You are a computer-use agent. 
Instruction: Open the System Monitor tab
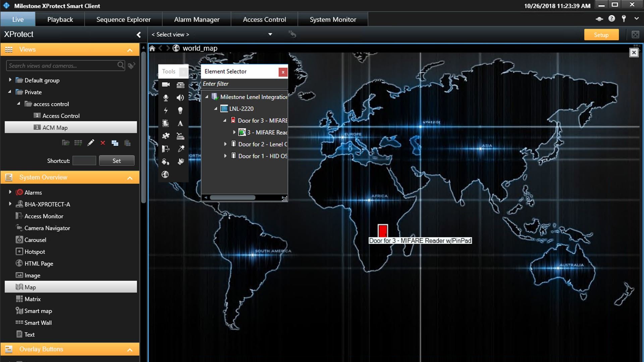pos(333,19)
